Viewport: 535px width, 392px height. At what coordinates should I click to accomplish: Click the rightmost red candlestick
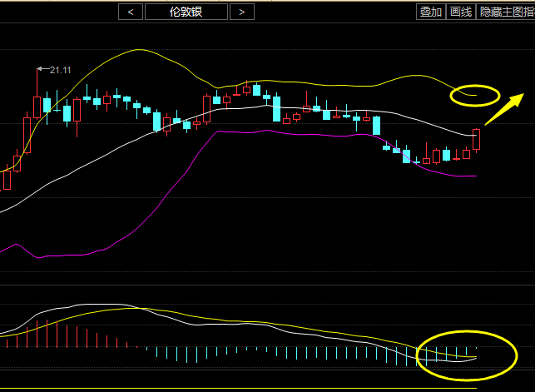point(477,139)
